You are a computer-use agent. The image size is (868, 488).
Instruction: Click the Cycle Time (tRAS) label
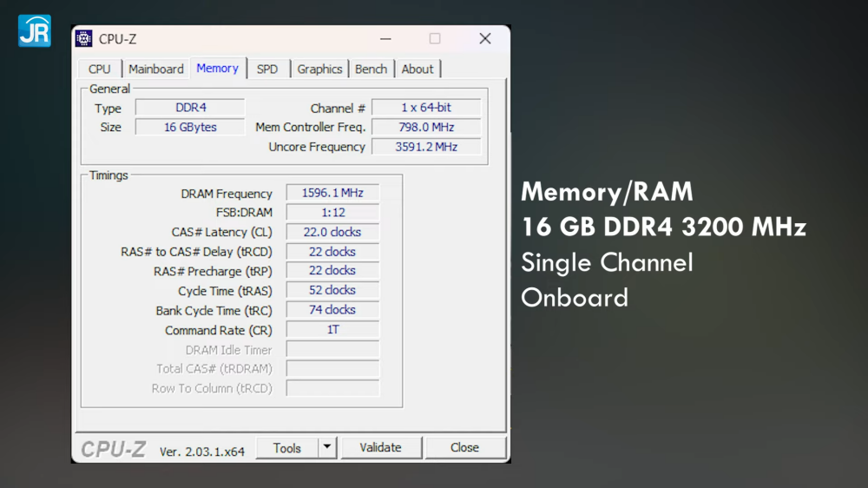[x=225, y=292]
